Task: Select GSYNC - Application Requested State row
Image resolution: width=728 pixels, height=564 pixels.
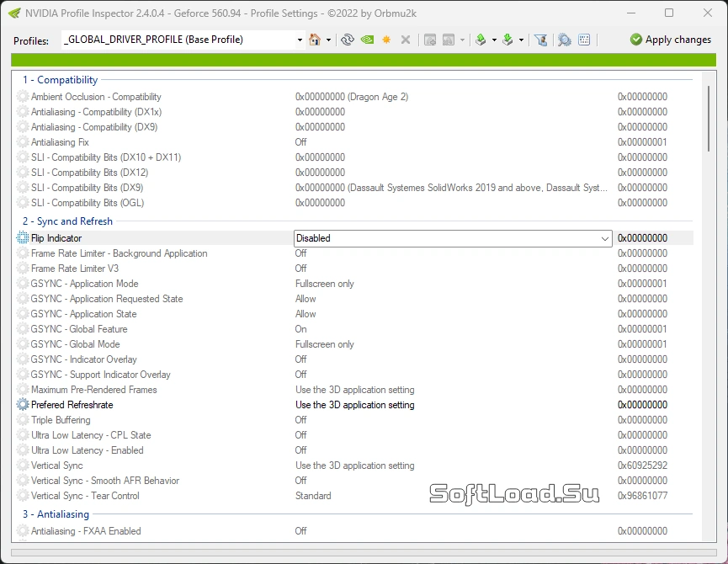Action: pyautogui.click(x=353, y=299)
